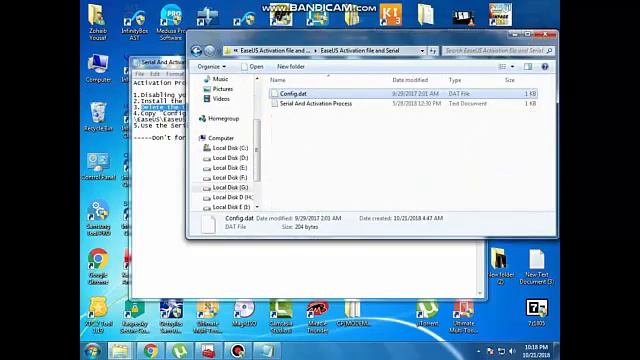Select the Control Panel desktop icon
640x360 pixels.
point(98,167)
